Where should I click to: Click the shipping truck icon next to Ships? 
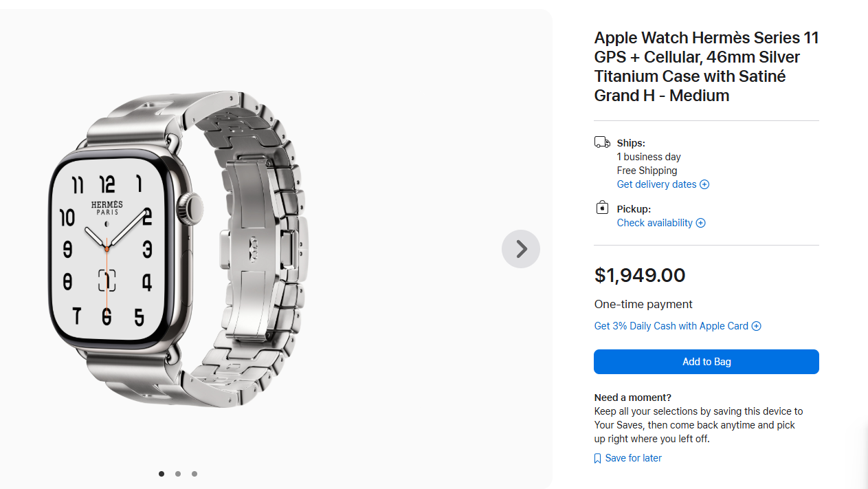point(602,142)
